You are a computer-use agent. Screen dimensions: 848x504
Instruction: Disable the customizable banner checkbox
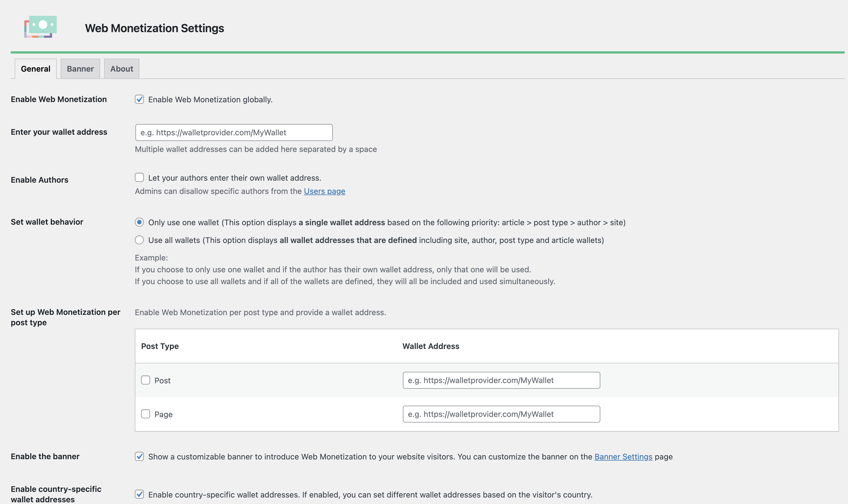(x=139, y=456)
